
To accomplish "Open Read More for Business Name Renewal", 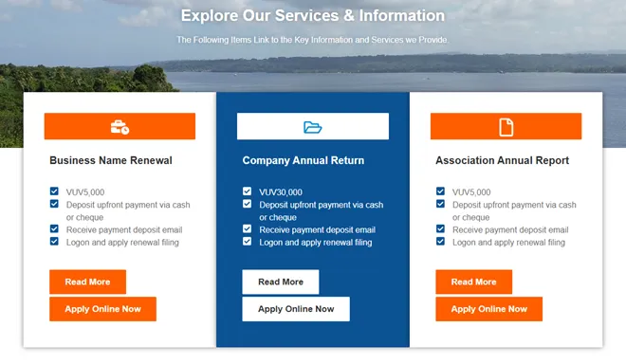I will click(88, 282).
